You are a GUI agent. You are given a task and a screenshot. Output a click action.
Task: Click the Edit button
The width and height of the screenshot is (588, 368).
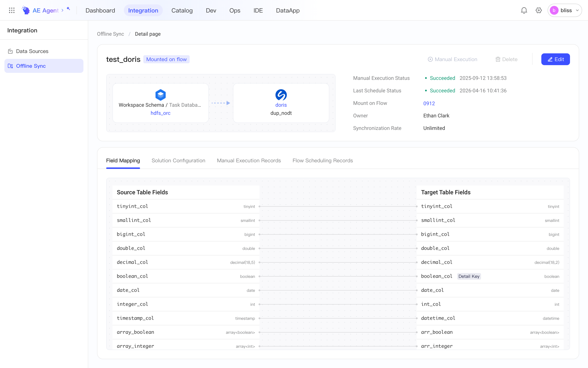555,59
